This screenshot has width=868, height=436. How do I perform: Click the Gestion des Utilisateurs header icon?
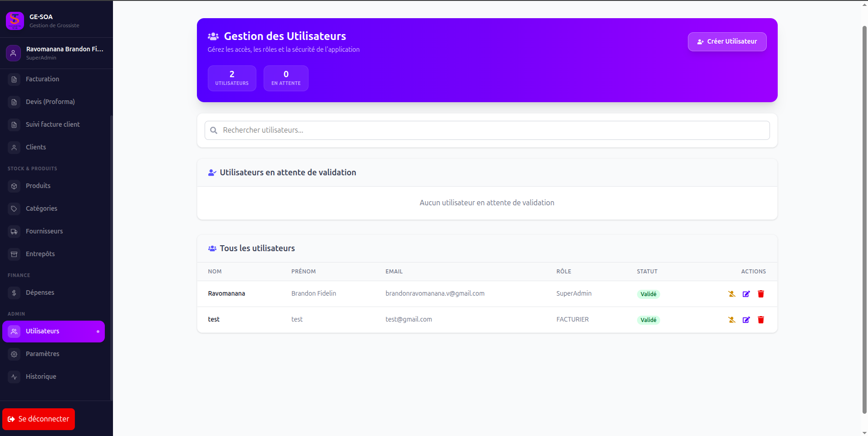coord(213,36)
